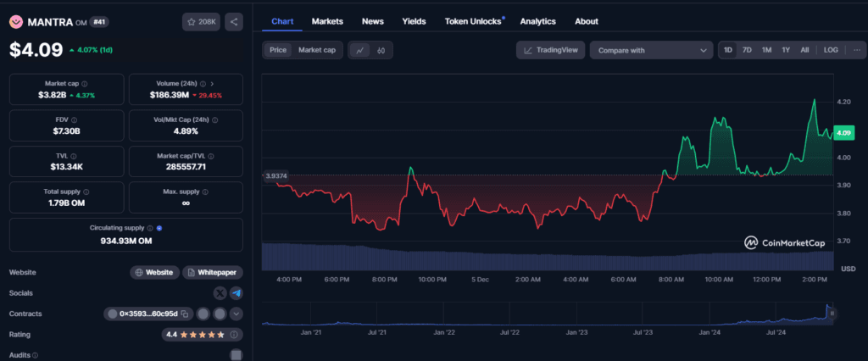Image resolution: width=868 pixels, height=361 pixels.
Task: Click the 934.93M OM circulating supply value
Action: pyautogui.click(x=126, y=241)
